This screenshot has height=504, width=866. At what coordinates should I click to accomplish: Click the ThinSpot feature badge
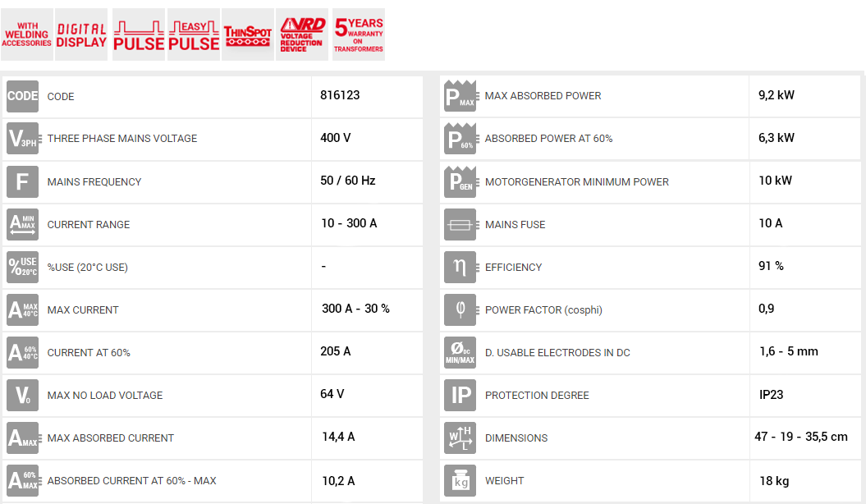click(248, 34)
